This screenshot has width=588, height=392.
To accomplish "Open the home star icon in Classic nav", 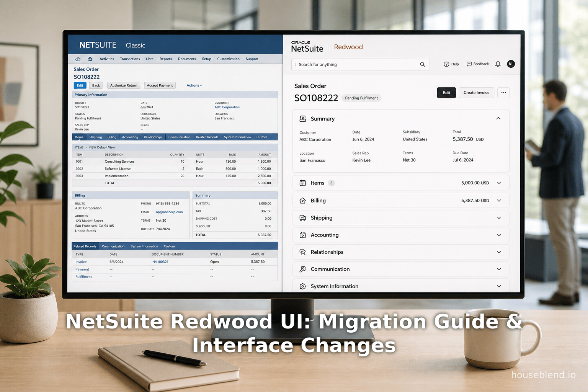I will click(90, 59).
